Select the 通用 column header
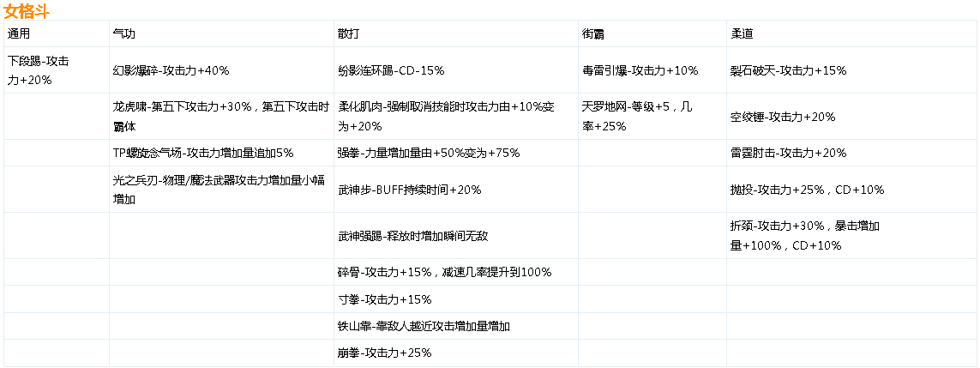Image resolution: width=980 pixels, height=368 pixels. (x=57, y=33)
